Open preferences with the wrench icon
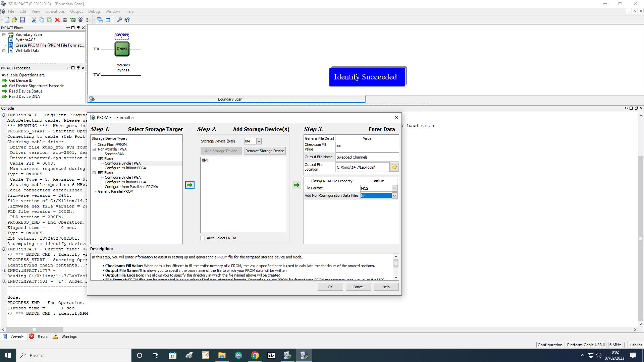The image size is (644, 362). [x=119, y=20]
